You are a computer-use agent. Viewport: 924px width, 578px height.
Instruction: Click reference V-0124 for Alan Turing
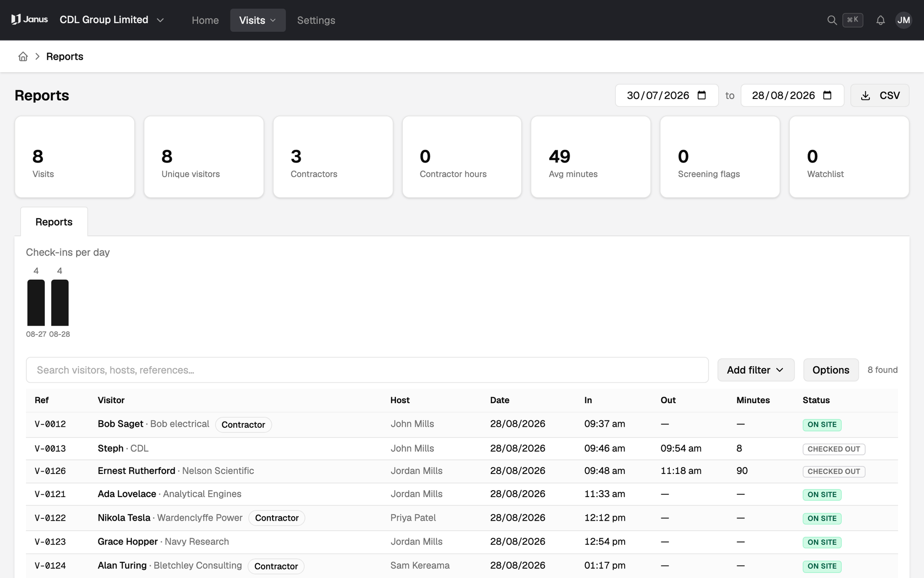pyautogui.click(x=50, y=566)
